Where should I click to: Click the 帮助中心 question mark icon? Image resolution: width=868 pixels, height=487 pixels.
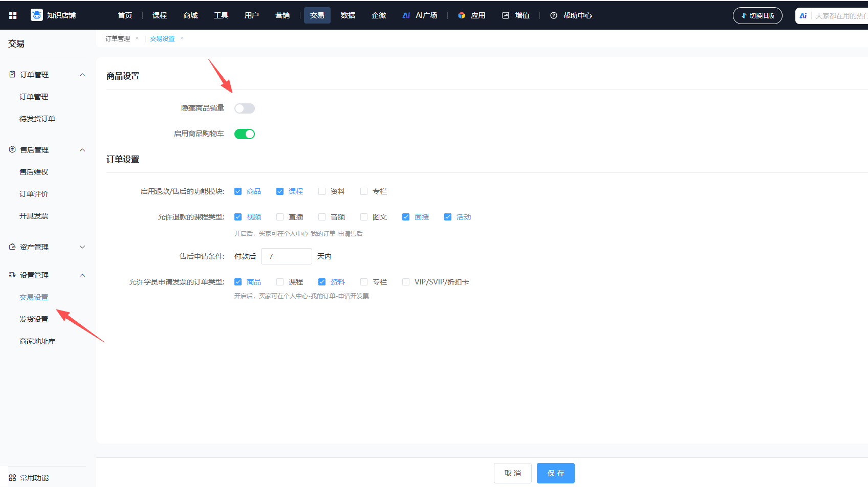[553, 15]
